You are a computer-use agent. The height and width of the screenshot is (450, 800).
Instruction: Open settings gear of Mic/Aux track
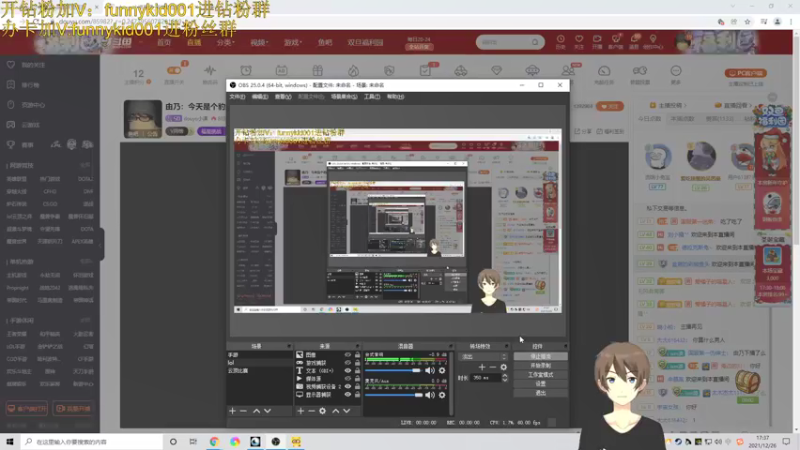(442, 395)
